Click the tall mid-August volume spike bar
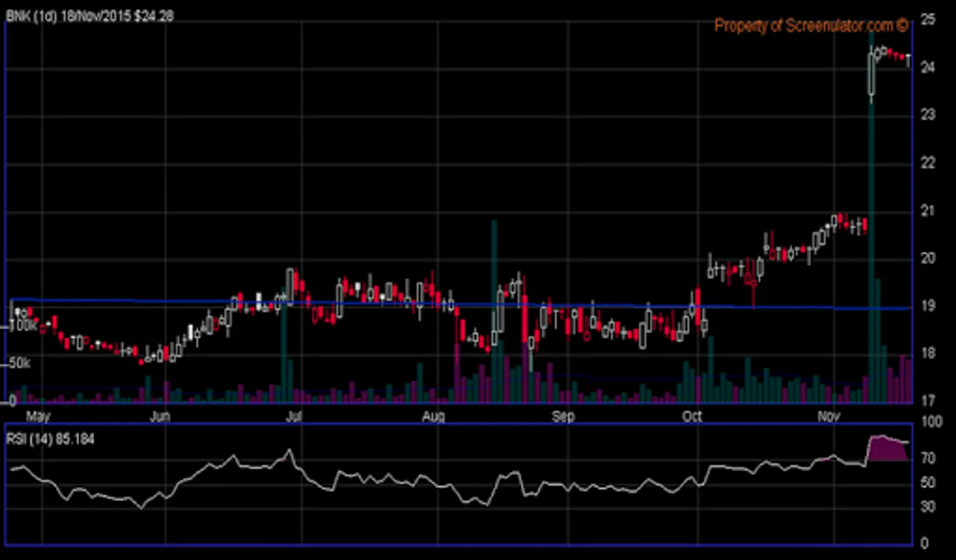Image resolution: width=956 pixels, height=560 pixels. (x=494, y=311)
